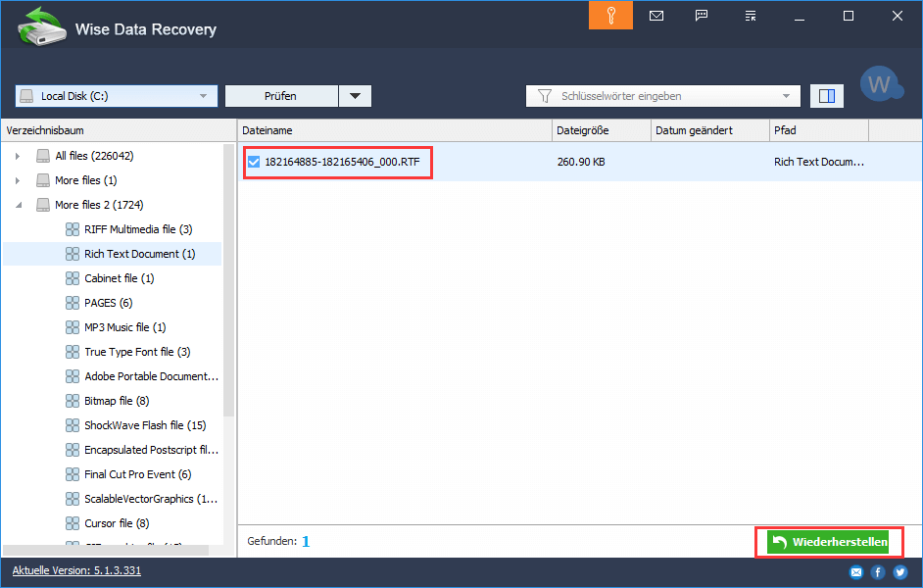Toggle the preview pane layout icon
This screenshot has width=923, height=588.
coord(827,96)
